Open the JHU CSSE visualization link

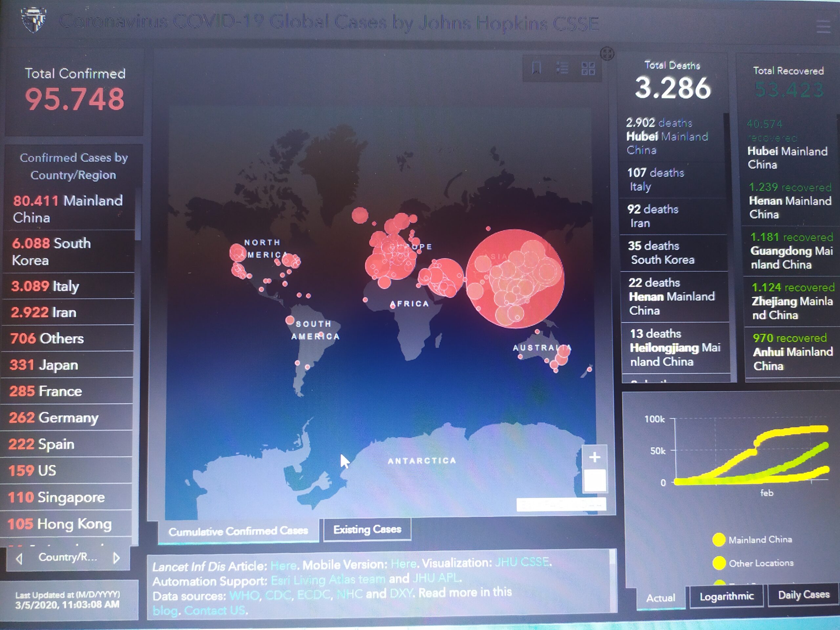pyautogui.click(x=522, y=562)
